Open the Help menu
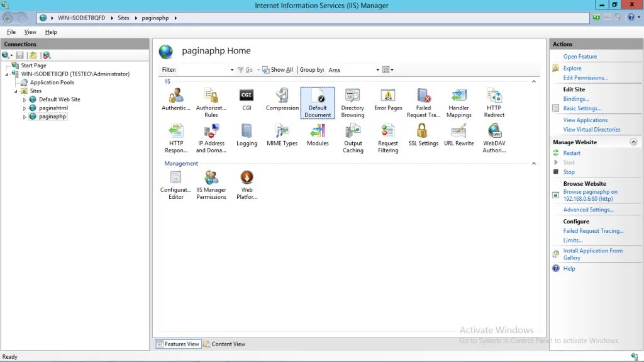 click(51, 32)
